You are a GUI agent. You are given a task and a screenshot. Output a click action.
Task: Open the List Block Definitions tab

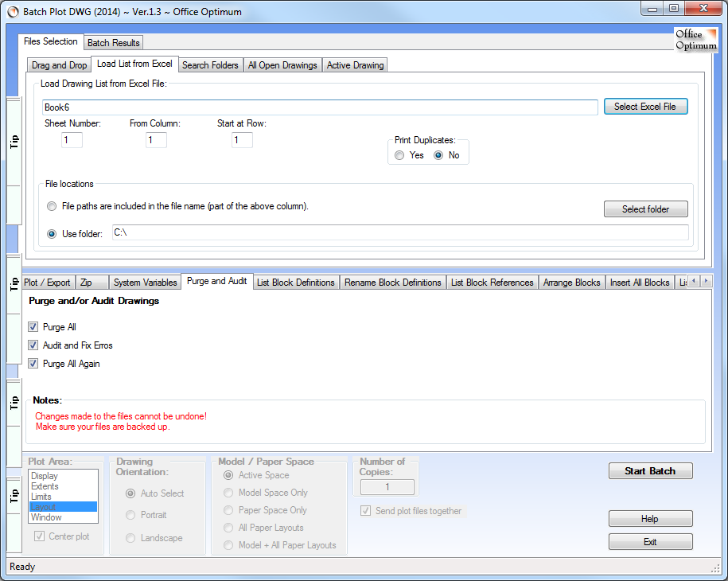296,283
